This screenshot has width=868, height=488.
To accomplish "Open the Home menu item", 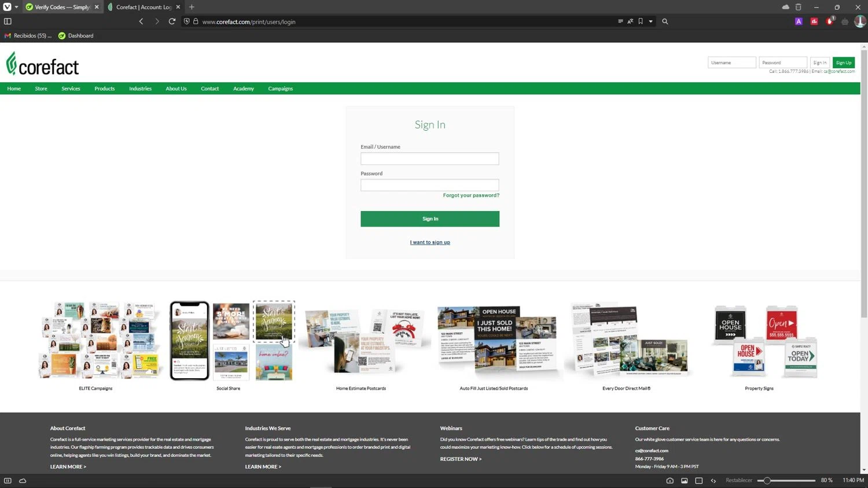I will 14,88.
